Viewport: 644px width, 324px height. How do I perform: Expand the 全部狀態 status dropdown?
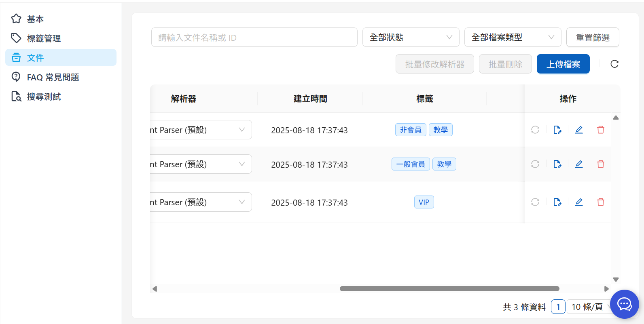tap(411, 37)
